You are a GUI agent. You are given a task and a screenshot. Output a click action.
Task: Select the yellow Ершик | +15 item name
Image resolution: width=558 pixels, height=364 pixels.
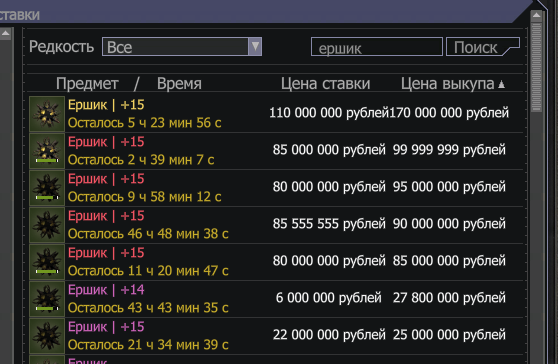106,105
